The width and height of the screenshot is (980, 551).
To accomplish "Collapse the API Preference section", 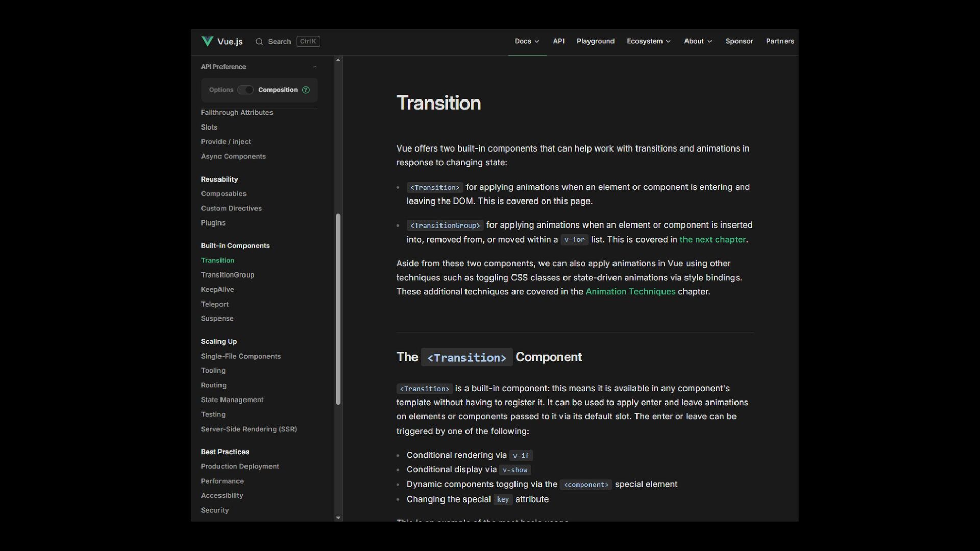I will click(315, 67).
